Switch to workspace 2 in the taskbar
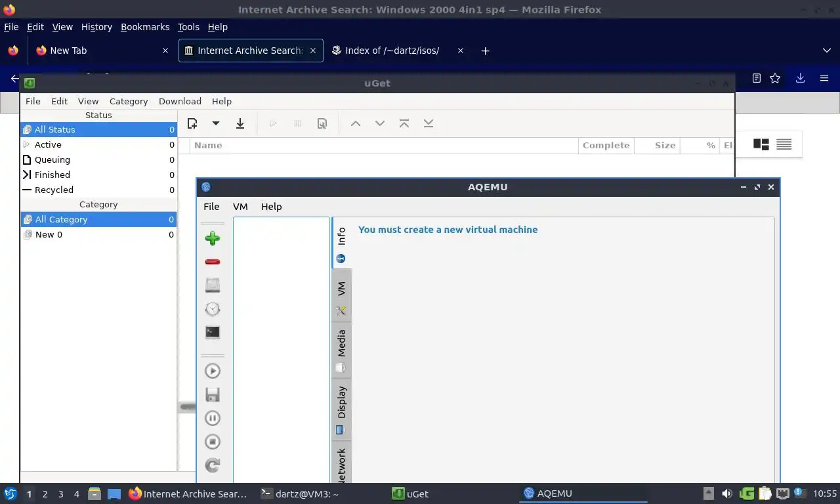This screenshot has width=840, height=504. [45, 494]
